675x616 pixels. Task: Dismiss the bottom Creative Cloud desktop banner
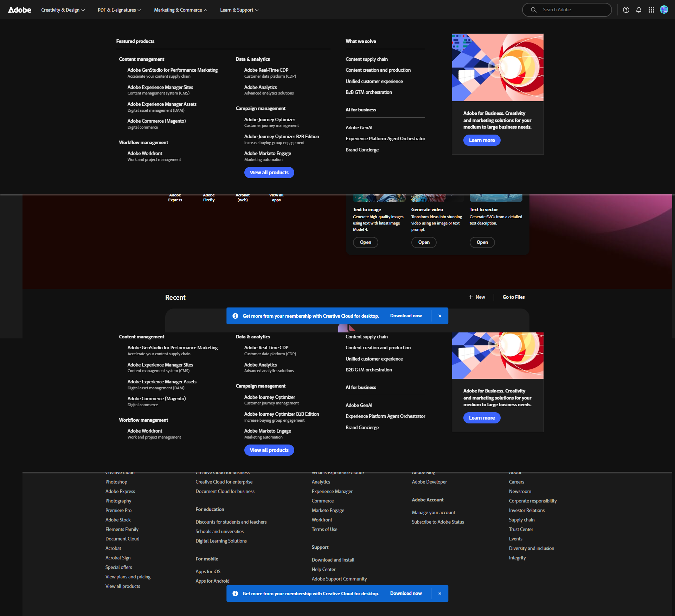pos(440,594)
